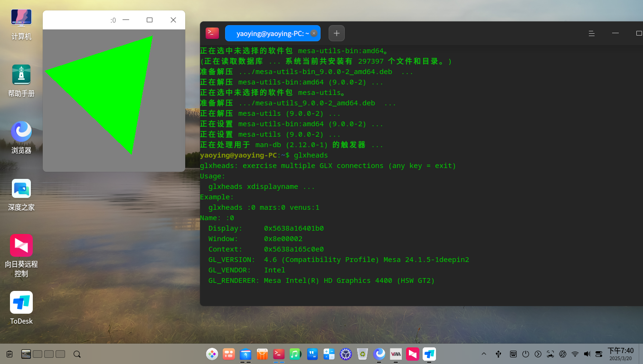Click the green triangle in the glxheads window
The width and height of the screenshot is (643, 364).
click(x=111, y=87)
